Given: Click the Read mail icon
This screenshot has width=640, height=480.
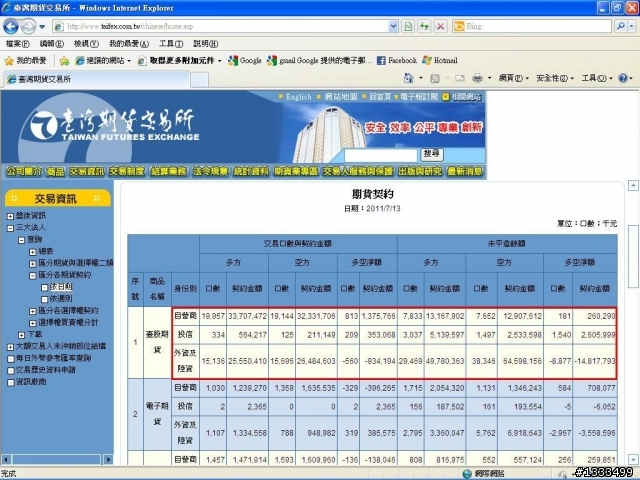Looking at the screenshot, I should pyautogui.click(x=460, y=78).
